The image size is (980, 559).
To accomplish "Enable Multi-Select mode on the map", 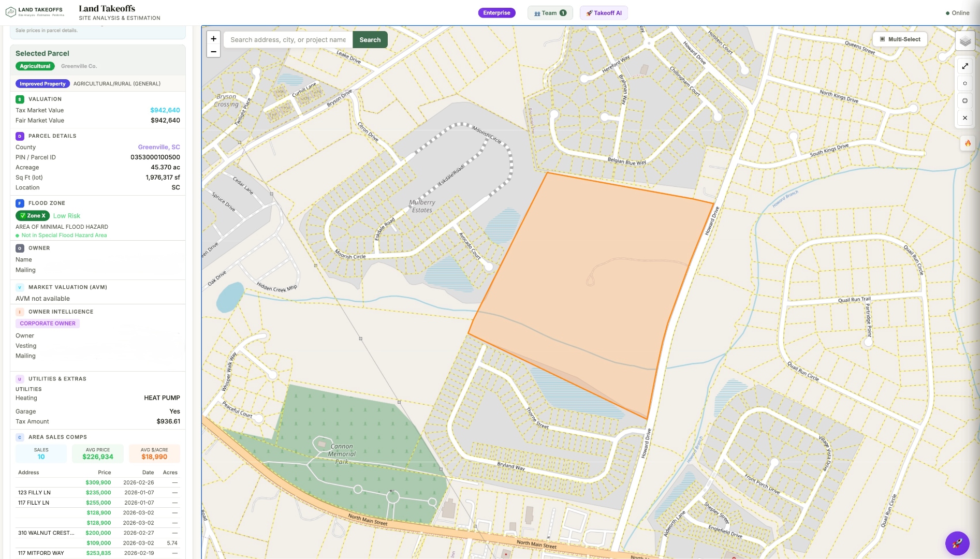I will (900, 39).
